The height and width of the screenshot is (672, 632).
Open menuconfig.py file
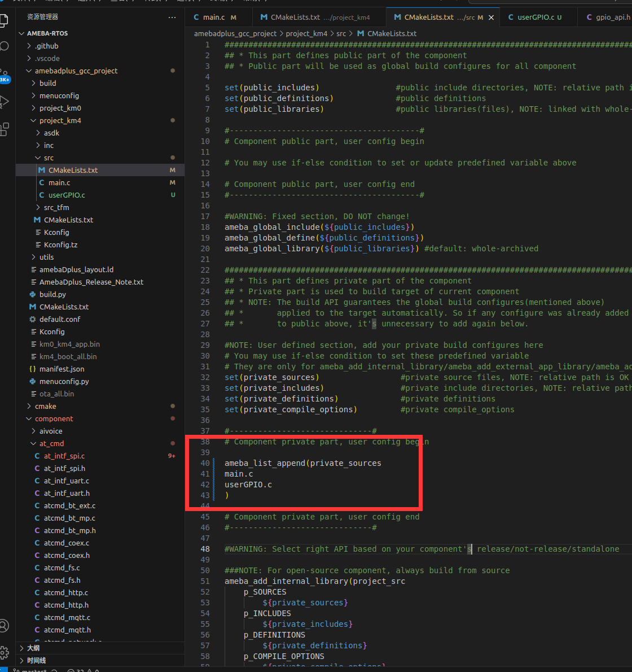[100, 381]
